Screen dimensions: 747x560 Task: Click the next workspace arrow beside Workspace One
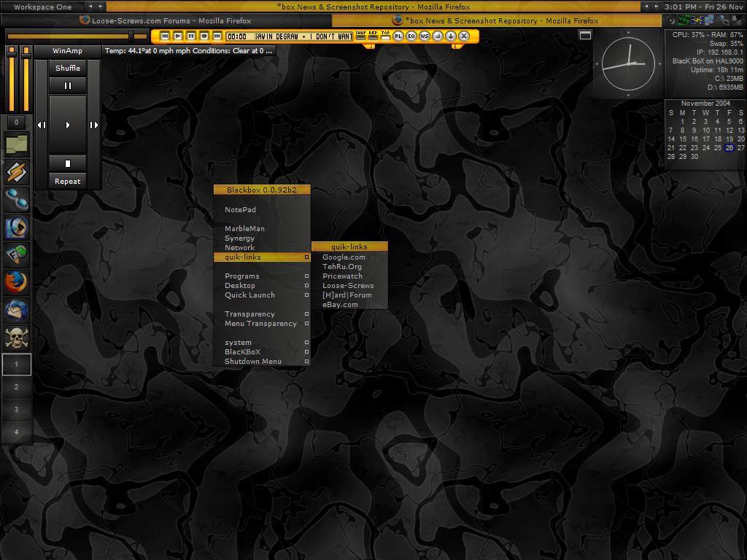tap(100, 6)
